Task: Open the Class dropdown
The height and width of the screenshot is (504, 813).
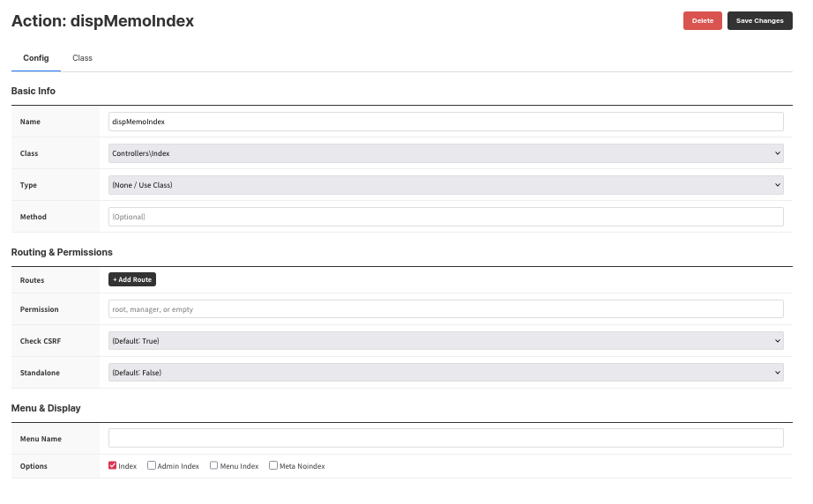Action: point(445,153)
